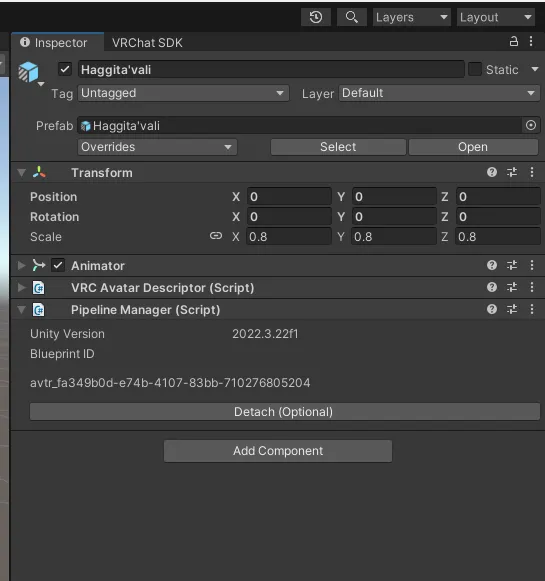The width and height of the screenshot is (545, 581).
Task: Click the Inspector info icon on tab
Action: (25, 42)
